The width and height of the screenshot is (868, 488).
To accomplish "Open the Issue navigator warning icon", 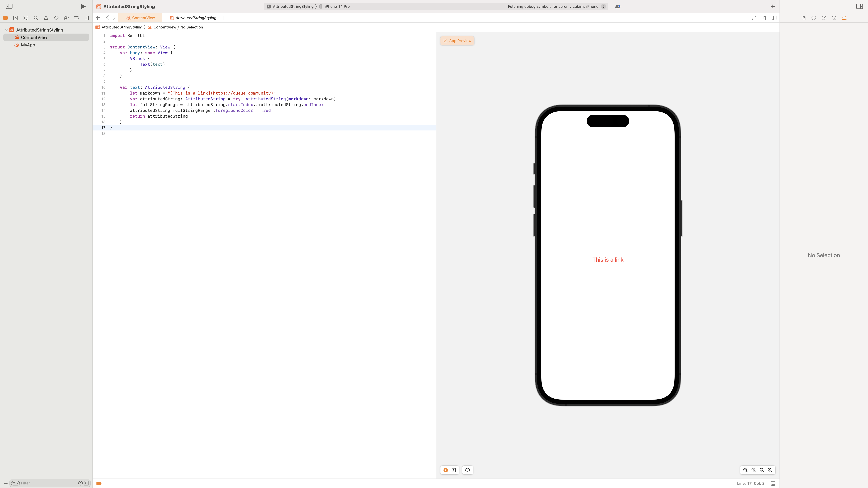I will tap(46, 18).
